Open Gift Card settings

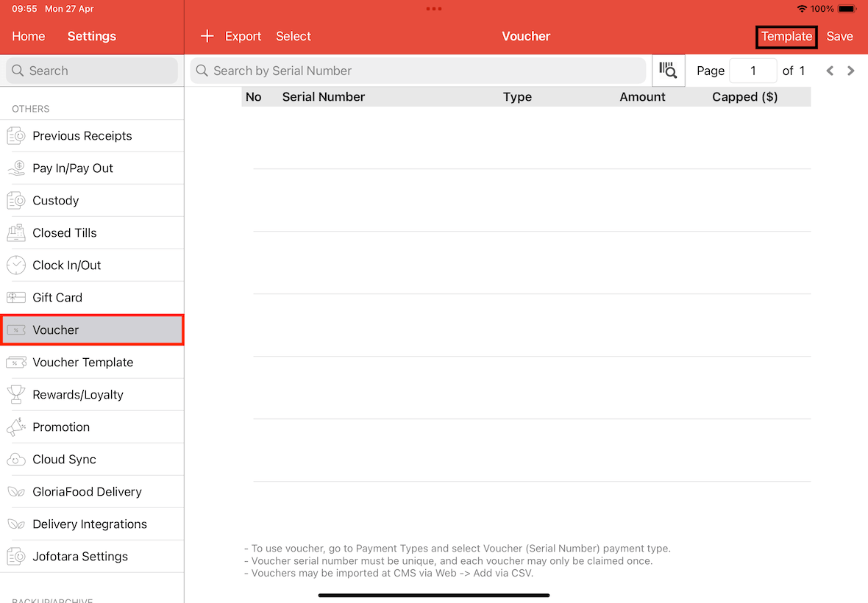92,298
